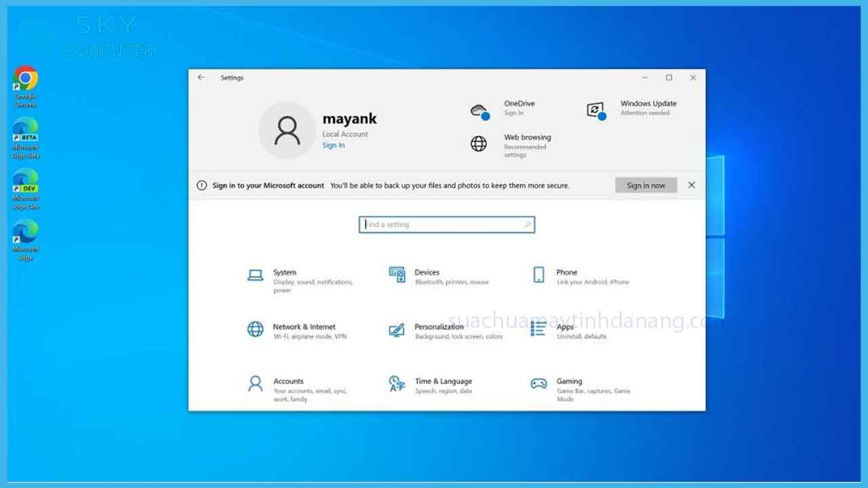Click the Sign In link under mayank
This screenshot has height=488, width=868.
point(333,146)
